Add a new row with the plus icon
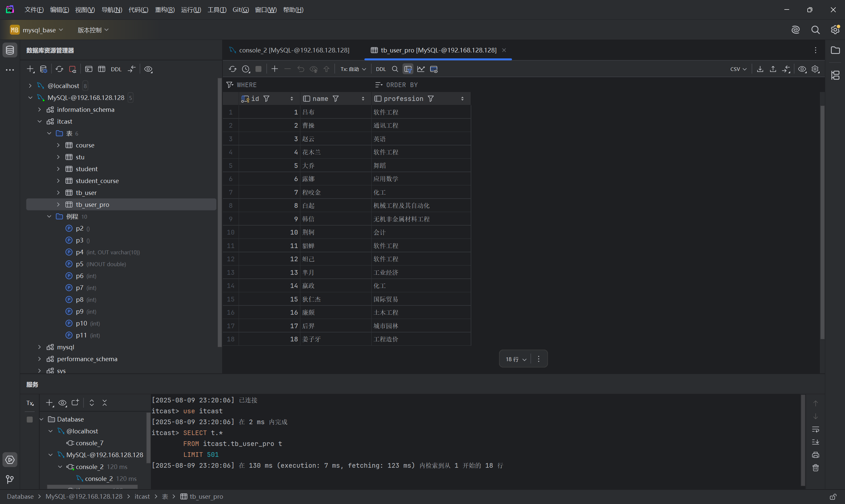Image resolution: width=845 pixels, height=504 pixels. click(x=275, y=69)
